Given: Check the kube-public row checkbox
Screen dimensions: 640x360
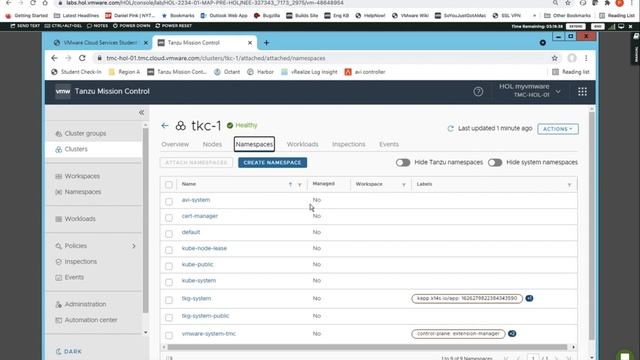Looking at the screenshot, I should click(x=169, y=266).
